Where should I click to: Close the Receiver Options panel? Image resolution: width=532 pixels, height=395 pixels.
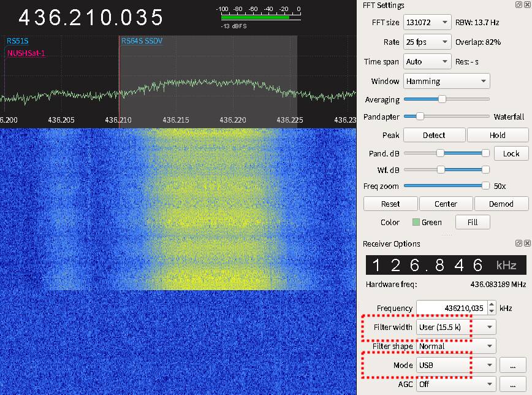[x=526, y=244]
